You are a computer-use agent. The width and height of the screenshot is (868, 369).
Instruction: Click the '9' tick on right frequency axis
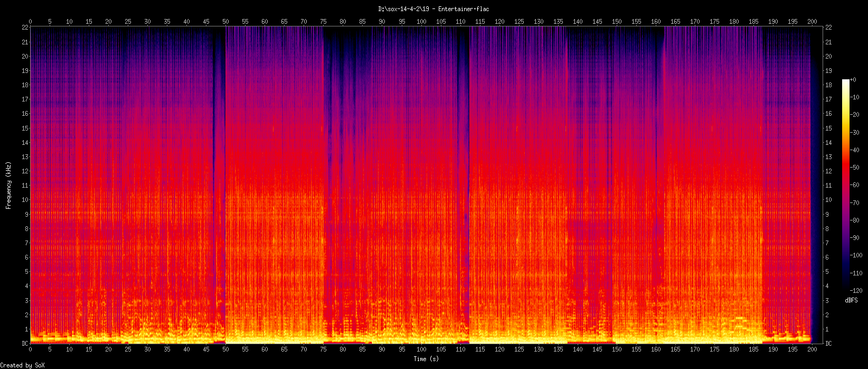coord(827,214)
